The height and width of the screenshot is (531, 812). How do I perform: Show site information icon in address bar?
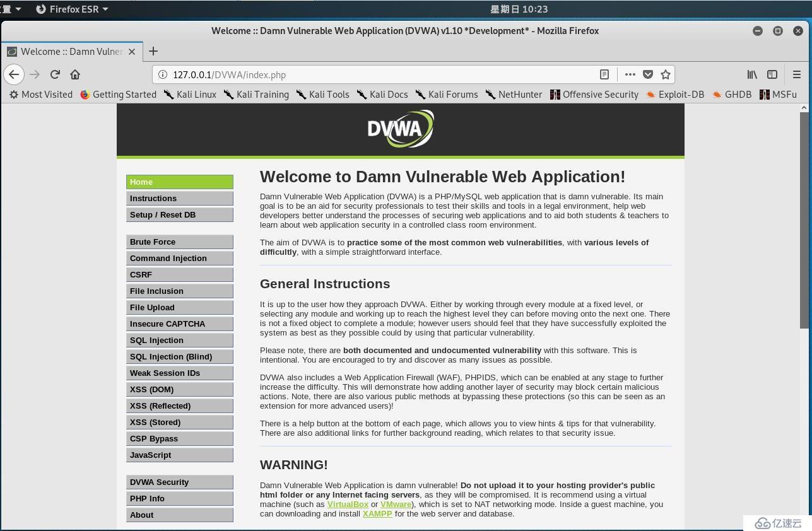162,74
